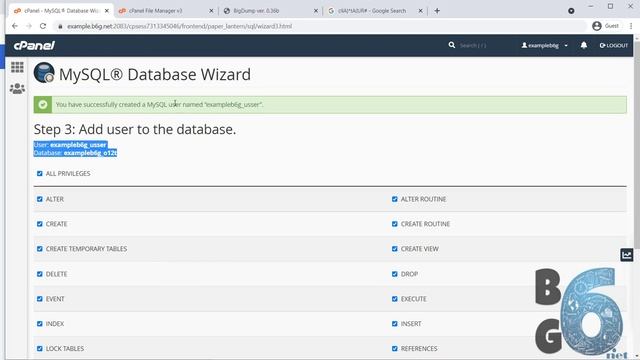Toggle the INDEX privilege checkbox
640x360 pixels.
pyautogui.click(x=40, y=324)
